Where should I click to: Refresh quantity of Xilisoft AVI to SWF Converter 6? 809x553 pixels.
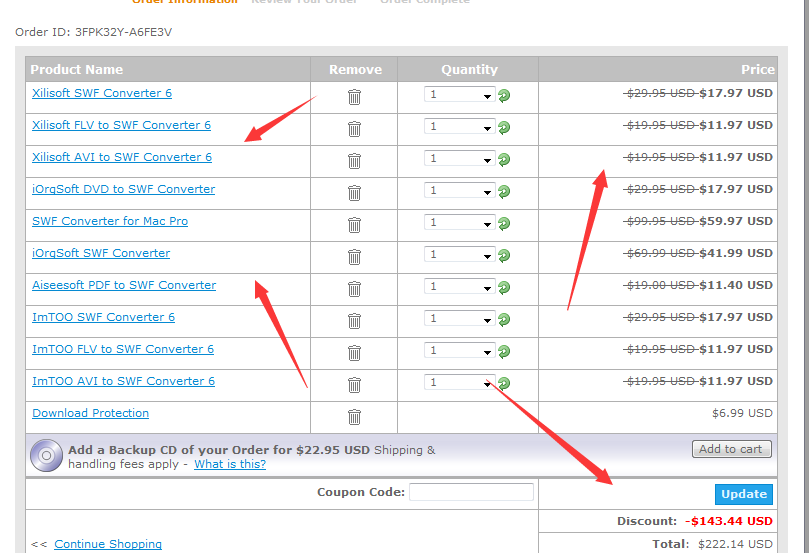pyautogui.click(x=504, y=159)
